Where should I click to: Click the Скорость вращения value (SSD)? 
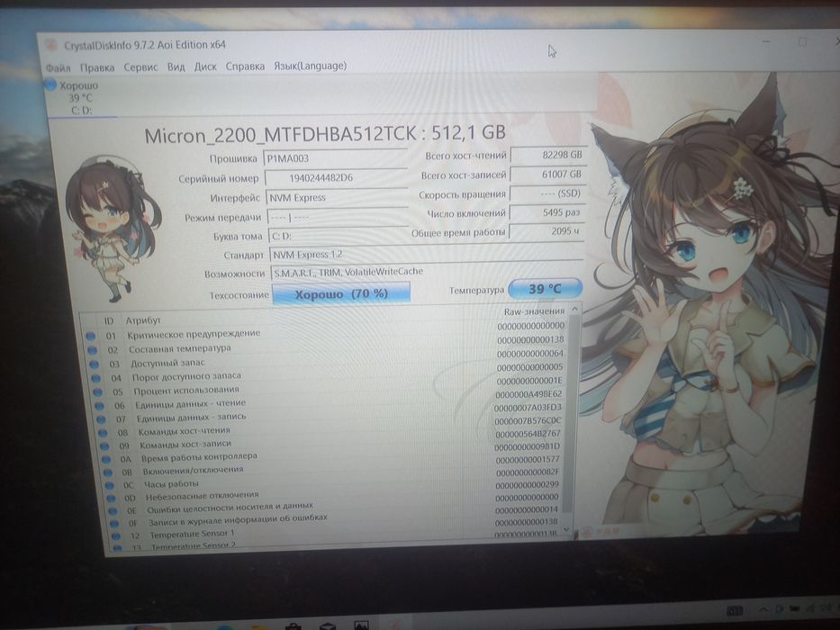(x=547, y=193)
